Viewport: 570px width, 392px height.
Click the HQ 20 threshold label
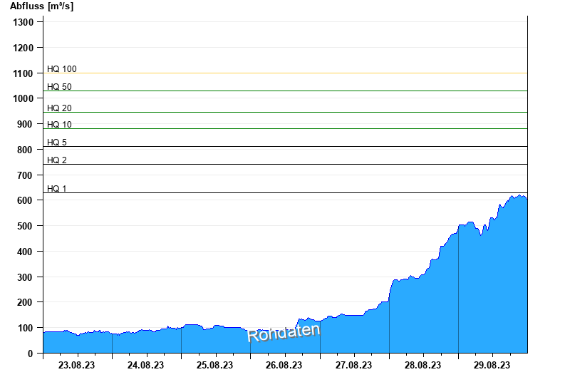point(59,108)
